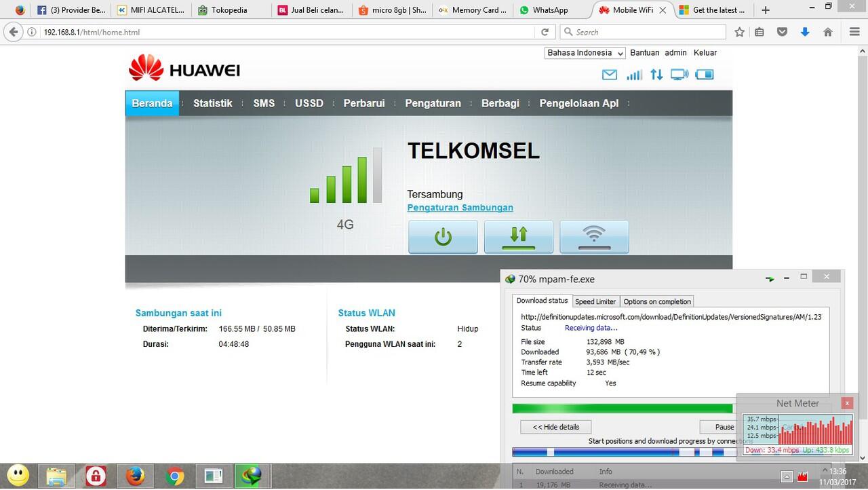Click the admin user link
The height and width of the screenshot is (490, 868).
[675, 53]
